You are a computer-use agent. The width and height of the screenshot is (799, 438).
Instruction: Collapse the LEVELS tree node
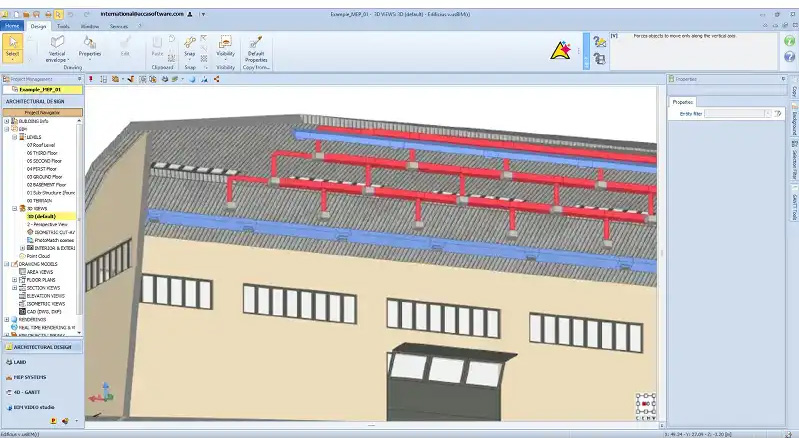(x=15, y=137)
